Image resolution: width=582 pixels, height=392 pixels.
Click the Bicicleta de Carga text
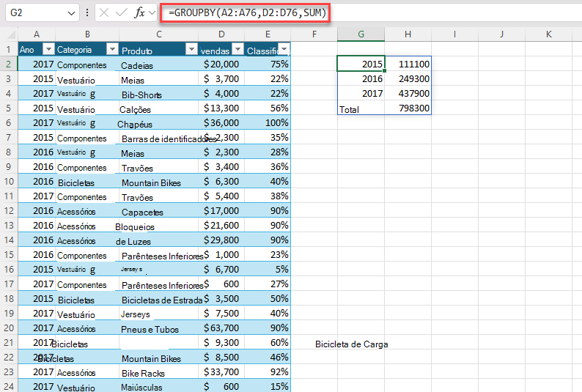pyautogui.click(x=352, y=344)
